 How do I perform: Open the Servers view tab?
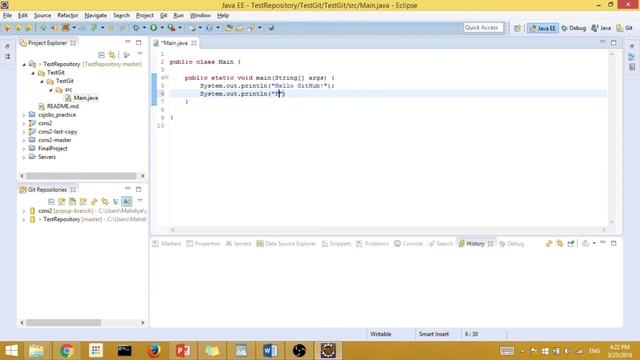[x=238, y=244]
